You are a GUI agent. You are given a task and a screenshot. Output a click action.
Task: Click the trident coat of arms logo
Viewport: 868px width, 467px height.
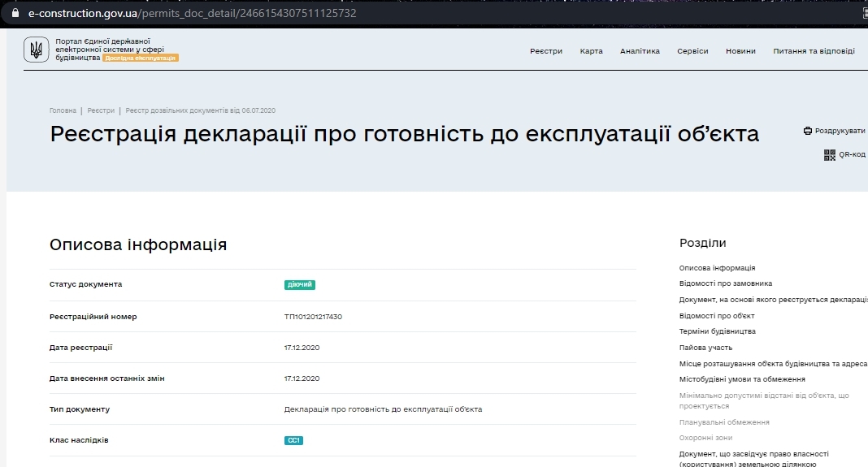click(x=36, y=50)
